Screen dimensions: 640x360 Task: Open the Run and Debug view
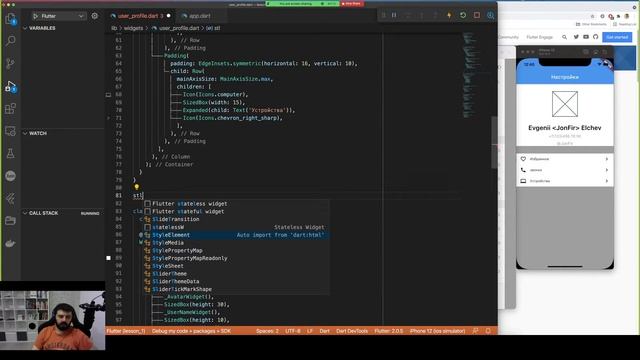(11, 86)
